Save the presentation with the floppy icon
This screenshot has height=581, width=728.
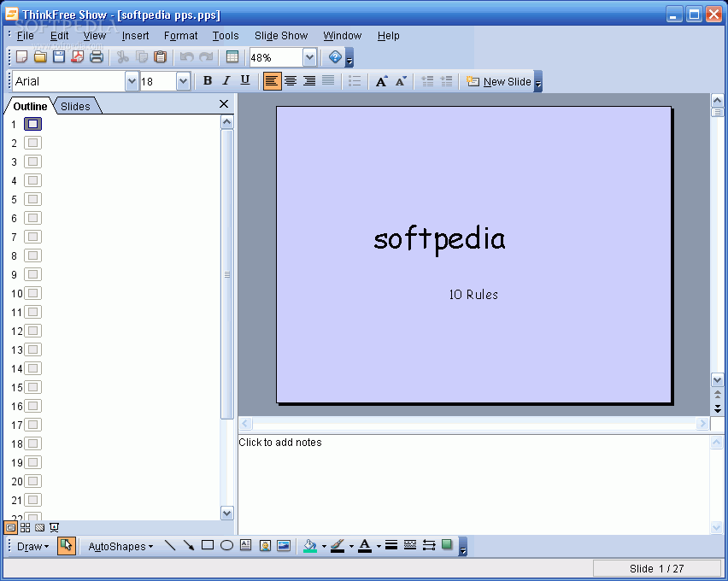(59, 57)
